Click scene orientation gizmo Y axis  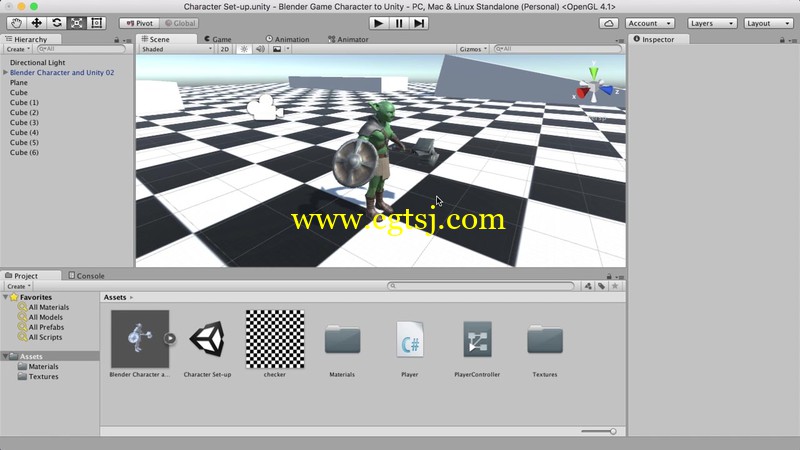coord(593,72)
